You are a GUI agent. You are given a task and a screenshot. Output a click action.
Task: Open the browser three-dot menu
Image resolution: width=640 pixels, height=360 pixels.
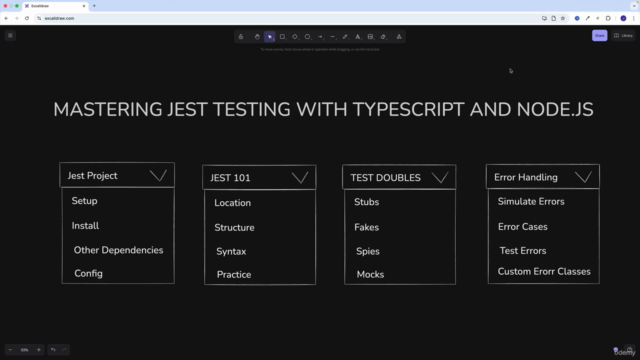(x=634, y=18)
